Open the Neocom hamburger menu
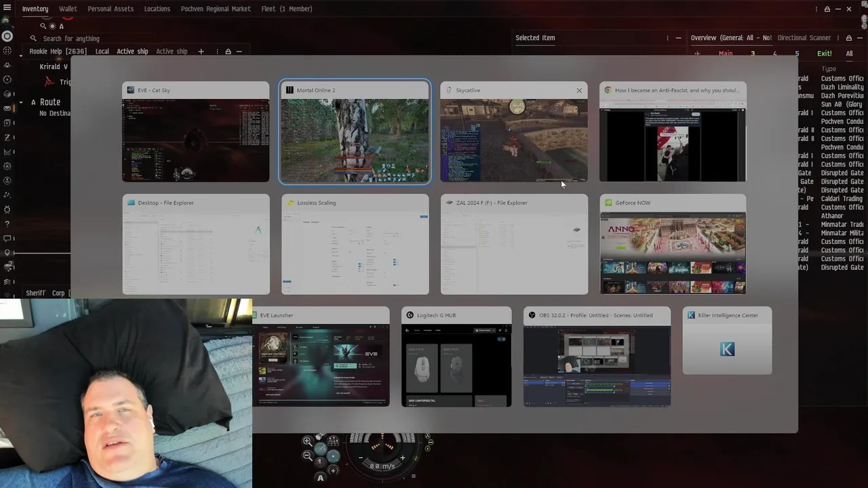 click(7, 8)
